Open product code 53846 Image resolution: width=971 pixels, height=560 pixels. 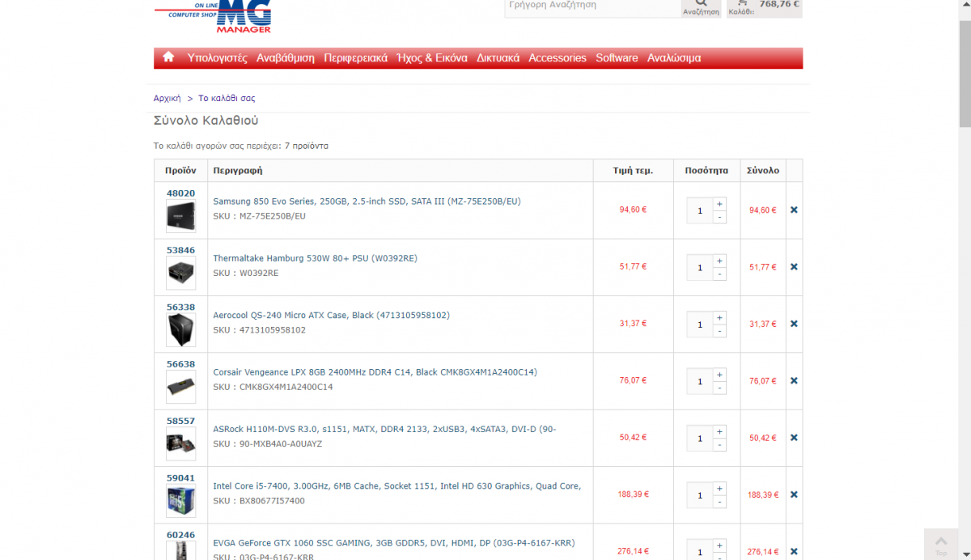[180, 250]
